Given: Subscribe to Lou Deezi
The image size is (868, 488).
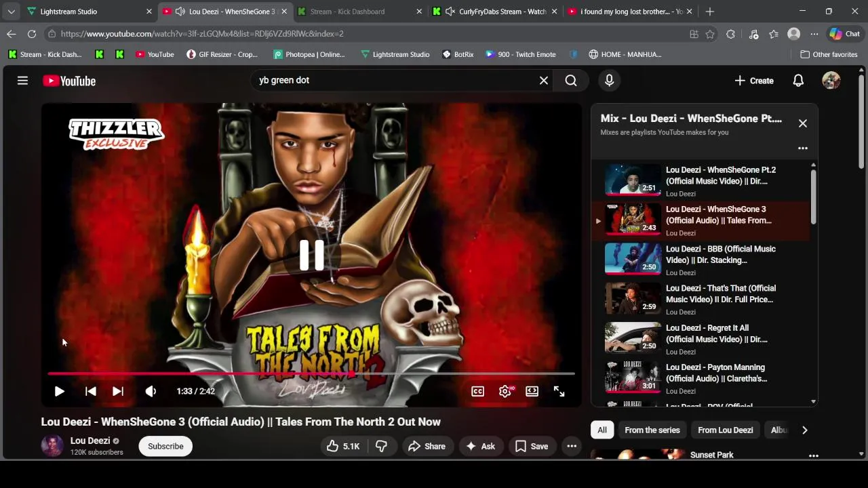Looking at the screenshot, I should 165,446.
